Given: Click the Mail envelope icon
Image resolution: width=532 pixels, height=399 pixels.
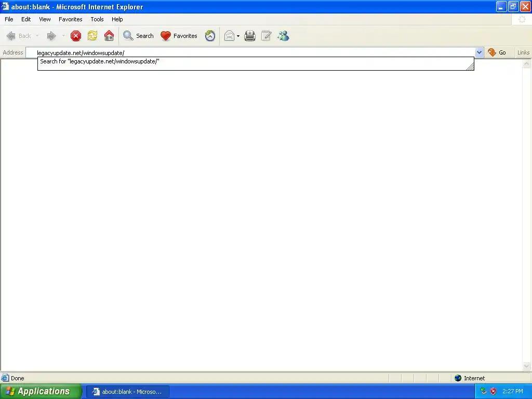Looking at the screenshot, I should click(x=230, y=36).
